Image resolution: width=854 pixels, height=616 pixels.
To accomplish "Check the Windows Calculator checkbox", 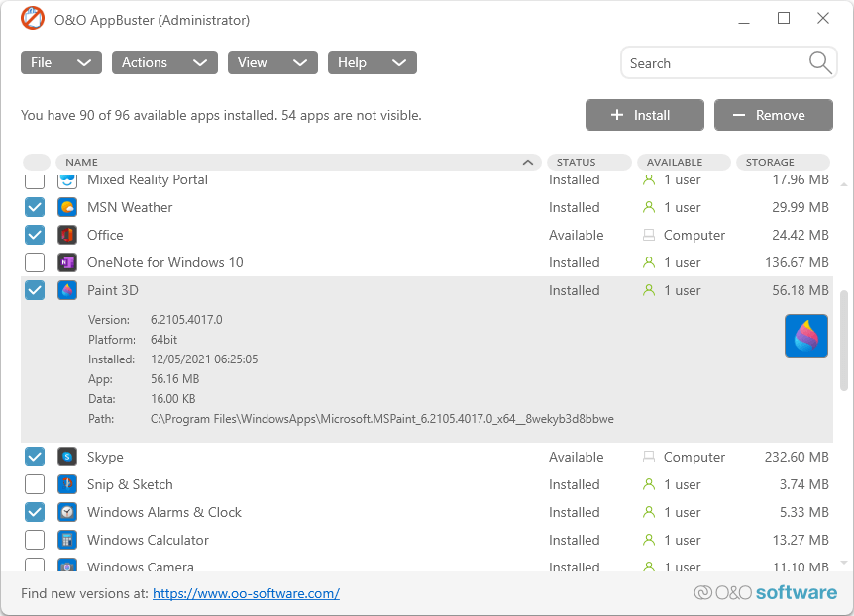I will coord(35,540).
